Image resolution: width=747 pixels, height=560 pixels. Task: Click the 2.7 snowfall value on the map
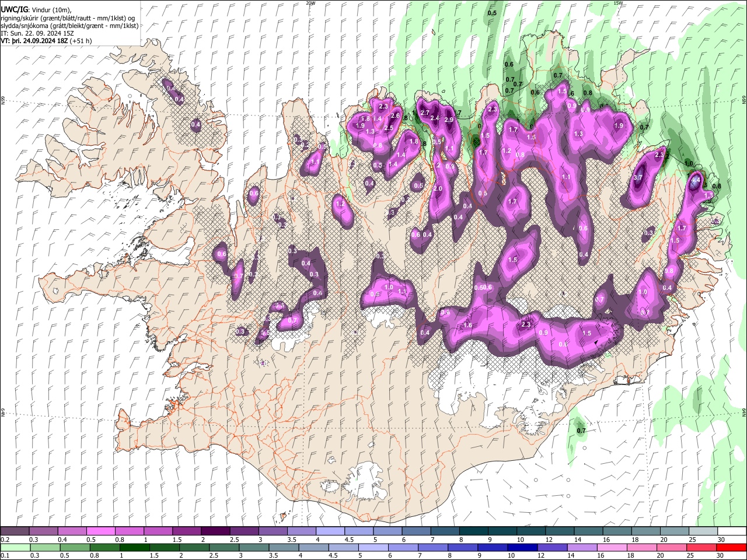point(425,113)
